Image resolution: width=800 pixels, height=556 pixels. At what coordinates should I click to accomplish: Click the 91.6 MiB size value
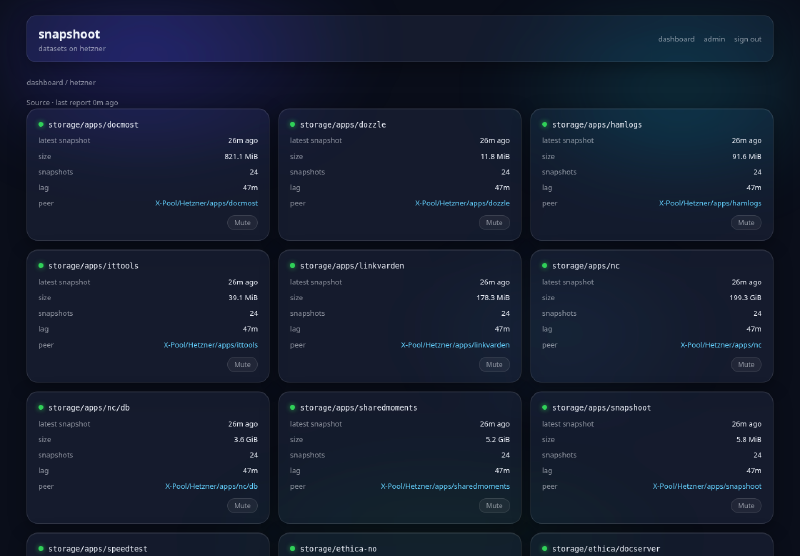point(746,157)
